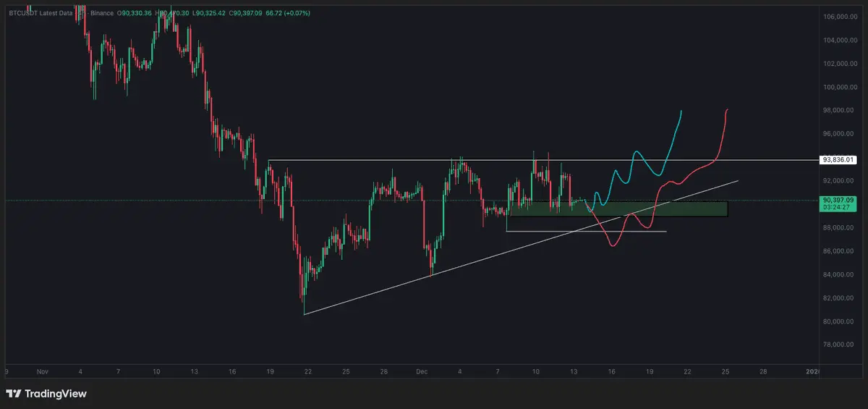Click the 78,000.00 price axis label
The height and width of the screenshot is (409, 868).
tap(840, 345)
